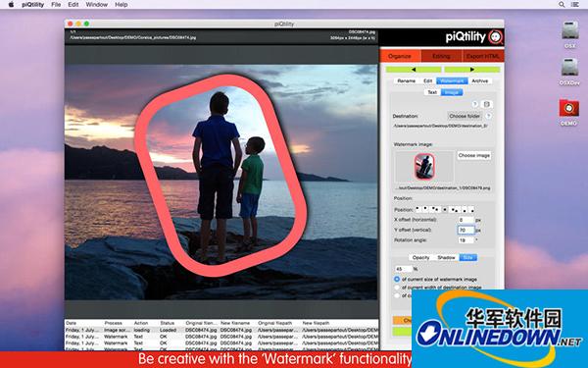Image resolution: width=588 pixels, height=368 pixels.
Task: Show the Opacity settings
Action: pyautogui.click(x=420, y=257)
